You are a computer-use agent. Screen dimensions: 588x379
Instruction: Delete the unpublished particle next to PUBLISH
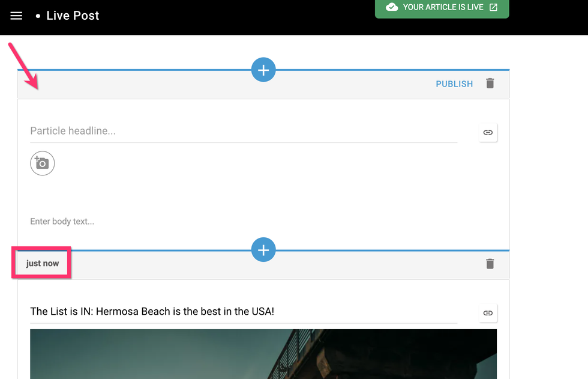[x=490, y=83]
